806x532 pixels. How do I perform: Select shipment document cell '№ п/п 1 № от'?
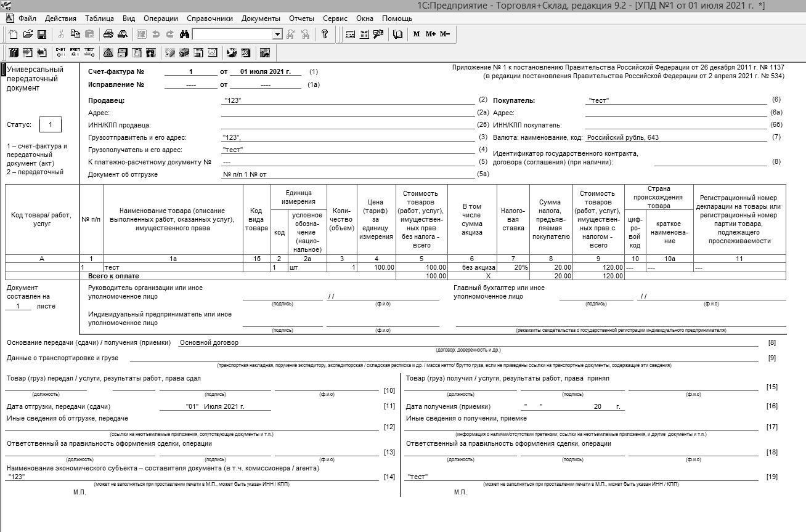point(348,174)
